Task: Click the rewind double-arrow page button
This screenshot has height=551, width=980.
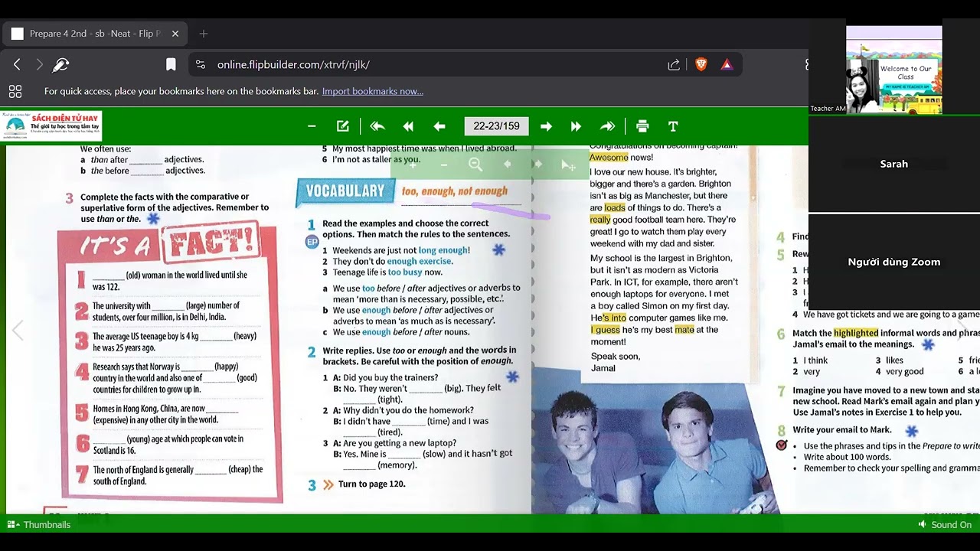Action: tap(408, 126)
